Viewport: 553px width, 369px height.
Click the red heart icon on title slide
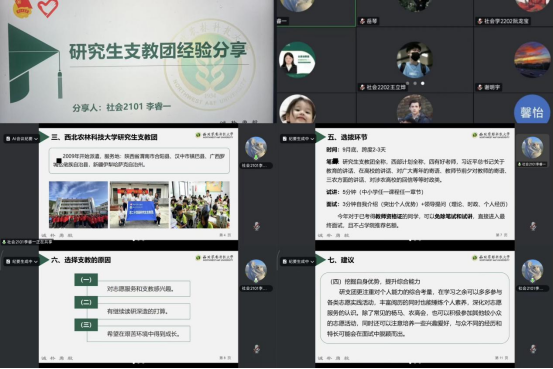click(x=48, y=8)
